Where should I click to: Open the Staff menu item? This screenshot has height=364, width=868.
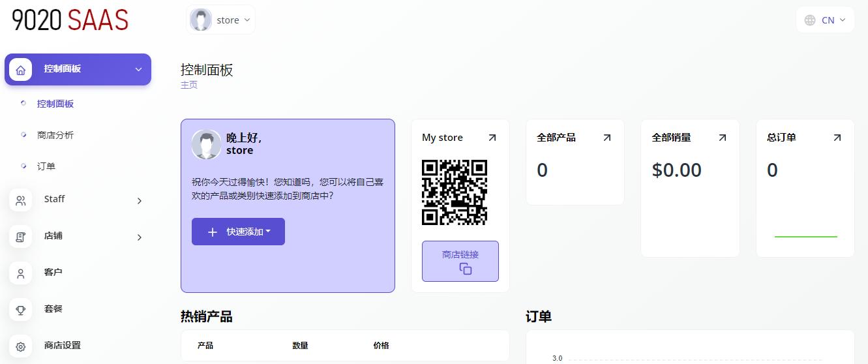point(78,200)
